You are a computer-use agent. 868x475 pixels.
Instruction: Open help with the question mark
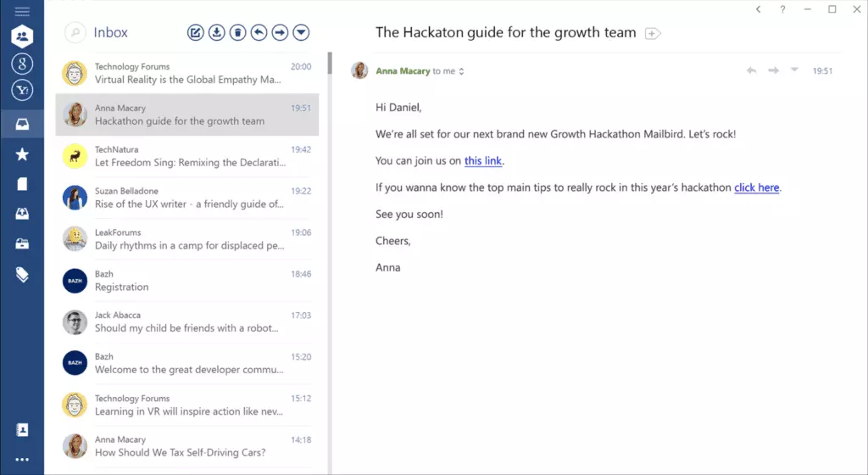tap(782, 9)
